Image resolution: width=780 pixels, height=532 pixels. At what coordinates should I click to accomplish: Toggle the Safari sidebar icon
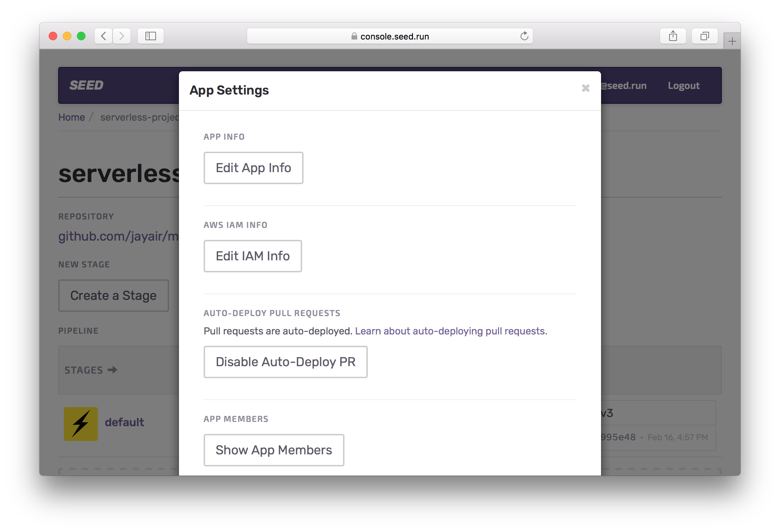[x=151, y=36]
